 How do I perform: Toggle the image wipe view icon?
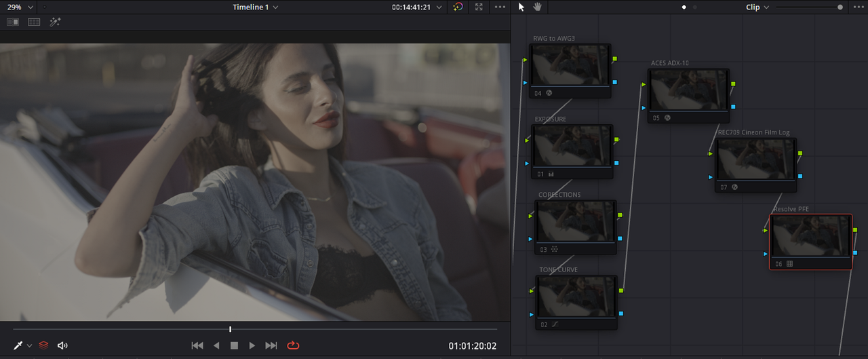(x=13, y=22)
